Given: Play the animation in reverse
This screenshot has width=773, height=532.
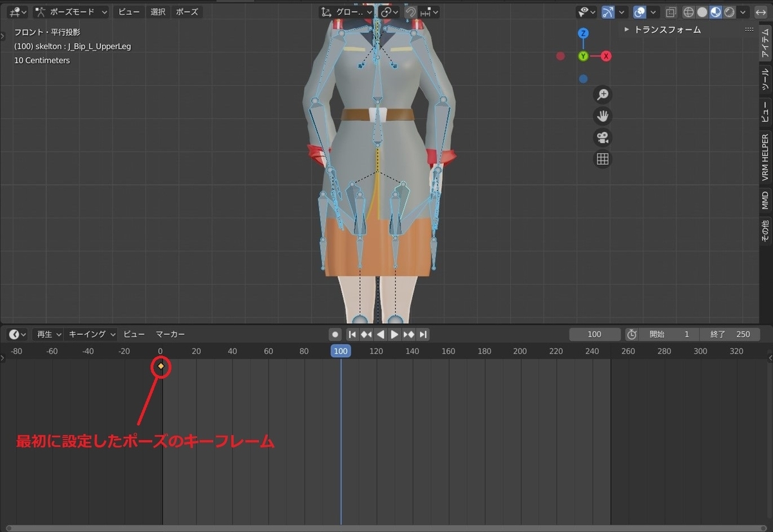Looking at the screenshot, I should tap(380, 334).
